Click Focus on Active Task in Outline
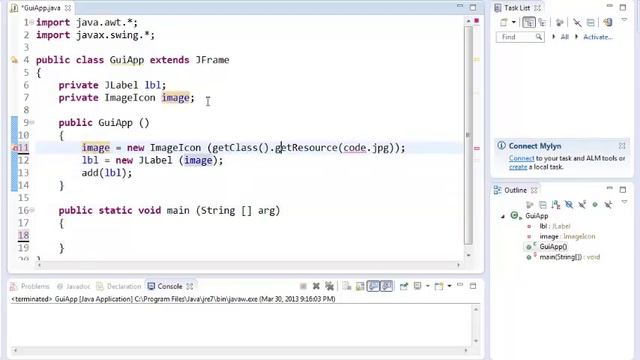The width and height of the screenshot is (640, 360). (530, 204)
